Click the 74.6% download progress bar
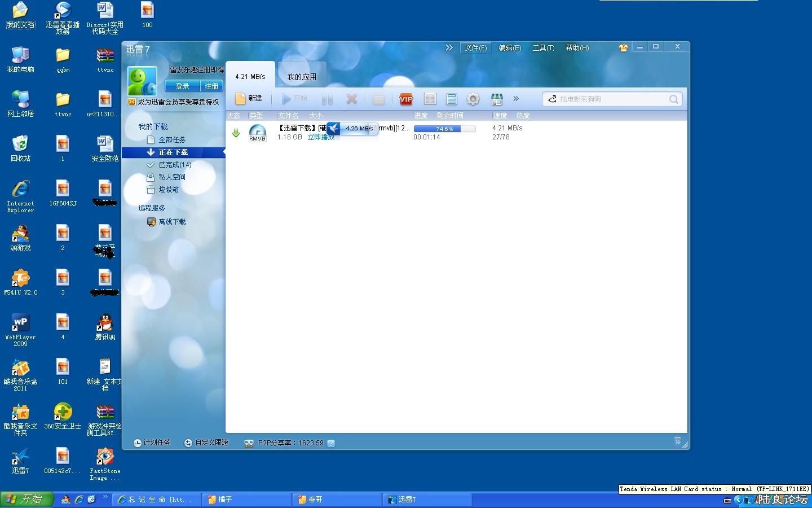Viewport: 812px width, 508px height. pos(444,129)
